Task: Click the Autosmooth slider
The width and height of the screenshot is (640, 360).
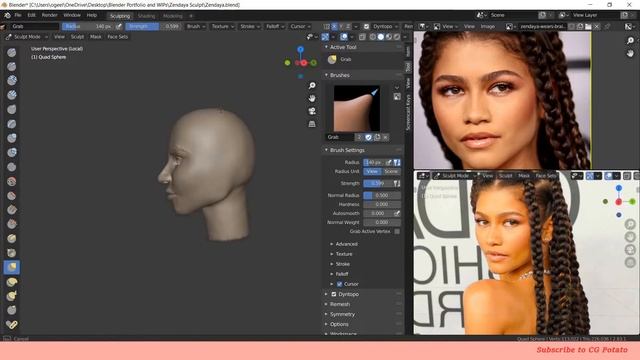Action: click(378, 213)
